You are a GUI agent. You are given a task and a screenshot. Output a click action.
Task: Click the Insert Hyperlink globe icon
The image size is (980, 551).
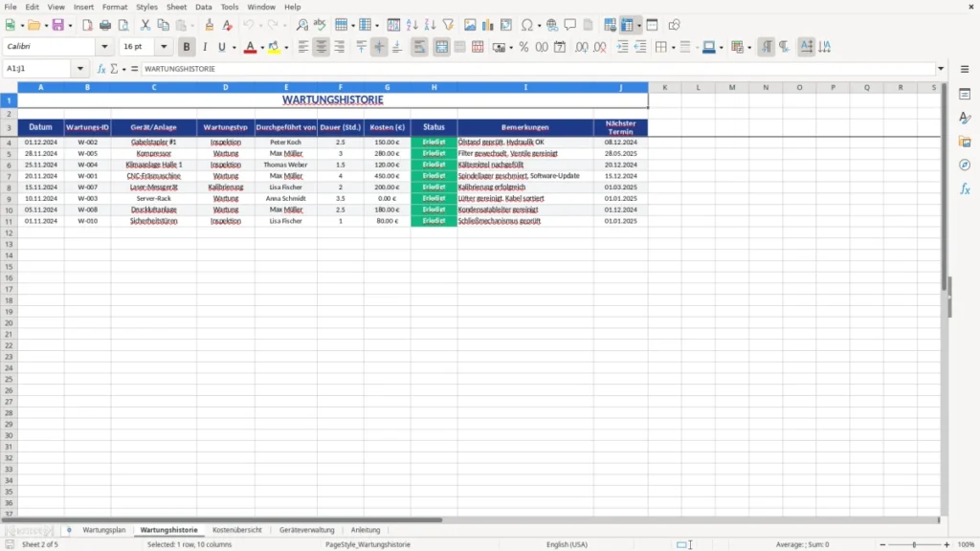[x=552, y=25]
